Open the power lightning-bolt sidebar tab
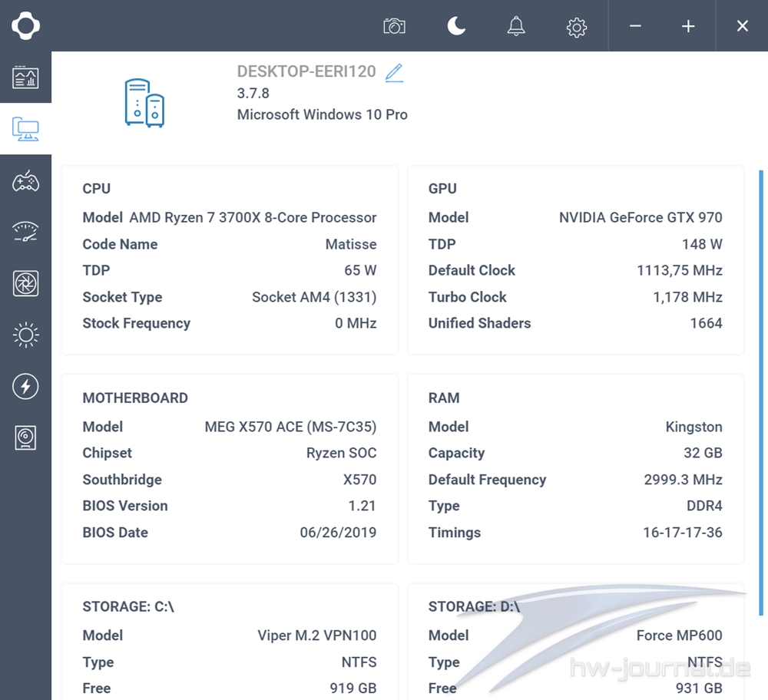768x700 pixels. pos(25,386)
